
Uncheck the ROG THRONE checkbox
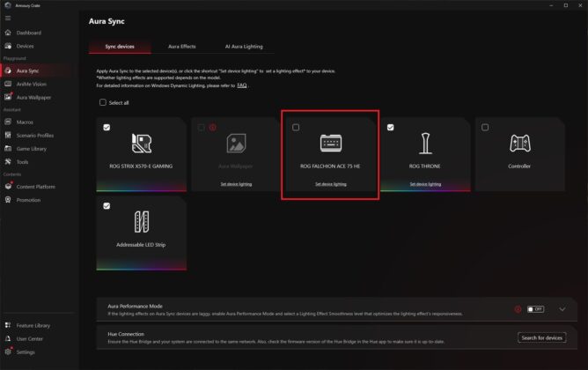click(x=390, y=128)
